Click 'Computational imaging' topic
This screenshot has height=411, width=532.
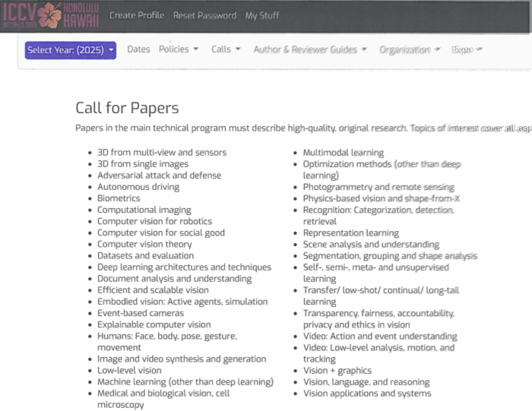[144, 210]
